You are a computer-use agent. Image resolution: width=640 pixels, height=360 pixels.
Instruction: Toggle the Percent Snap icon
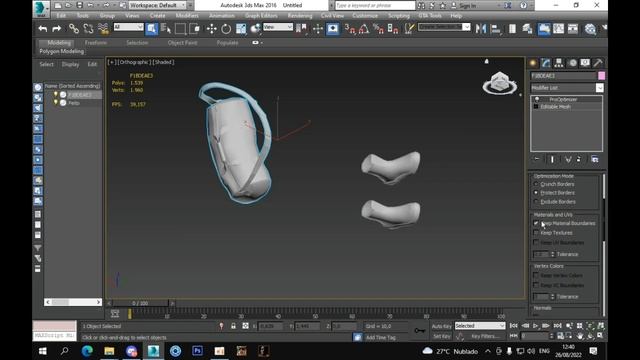378,29
